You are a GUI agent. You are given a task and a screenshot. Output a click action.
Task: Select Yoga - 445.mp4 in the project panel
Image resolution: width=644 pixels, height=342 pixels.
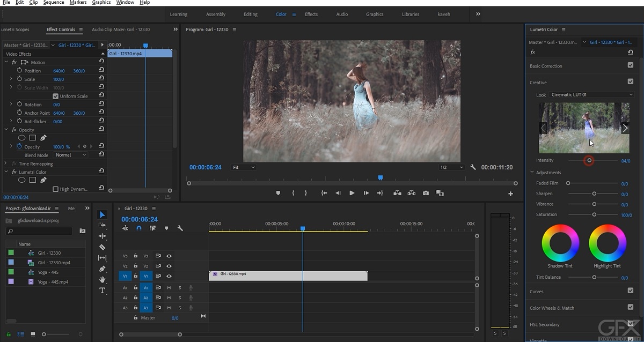[x=53, y=282]
